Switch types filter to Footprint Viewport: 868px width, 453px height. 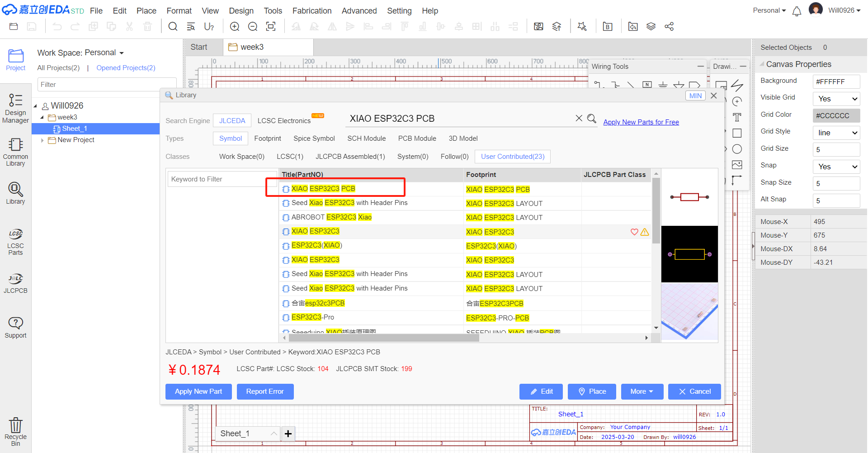pyautogui.click(x=267, y=138)
